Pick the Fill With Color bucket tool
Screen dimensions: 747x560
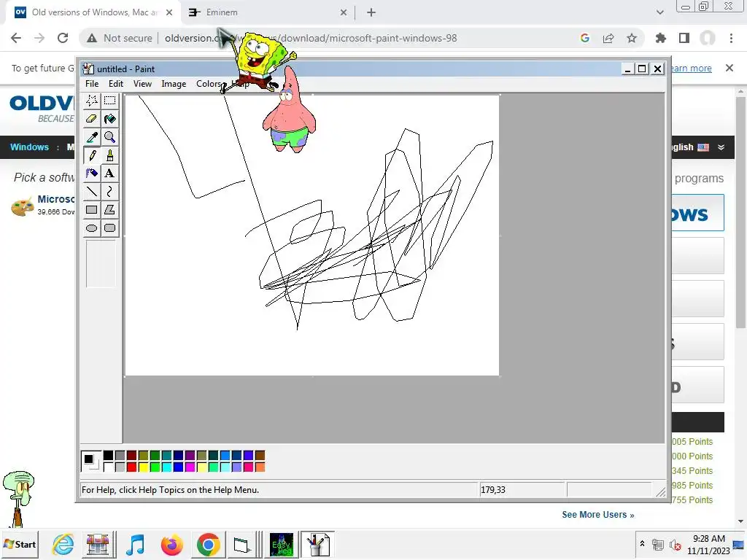click(x=109, y=119)
